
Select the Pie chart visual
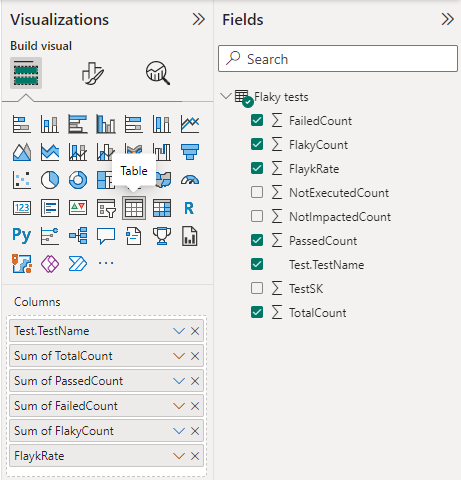click(x=50, y=180)
